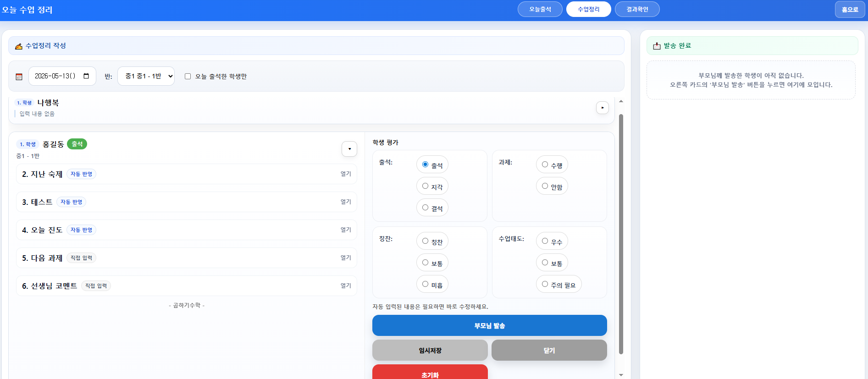Select 우수 class attitude radio
868x379 pixels.
545,241
